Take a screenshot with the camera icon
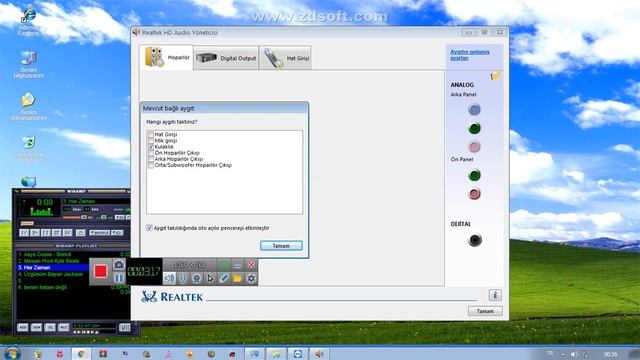The width and height of the screenshot is (640, 360). point(119,265)
